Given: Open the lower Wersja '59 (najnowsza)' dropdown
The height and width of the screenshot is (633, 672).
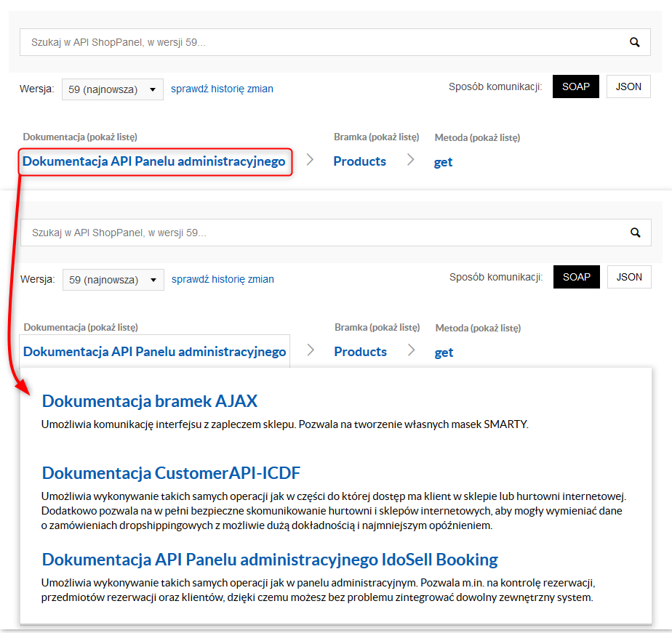Looking at the screenshot, I should (113, 280).
